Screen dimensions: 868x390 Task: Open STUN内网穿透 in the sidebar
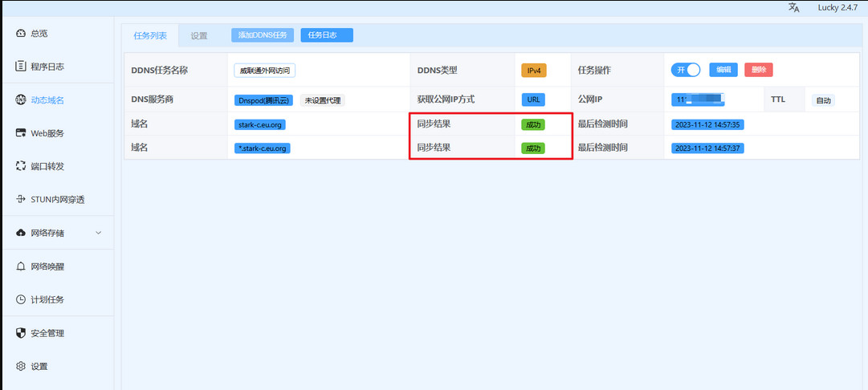(58, 200)
